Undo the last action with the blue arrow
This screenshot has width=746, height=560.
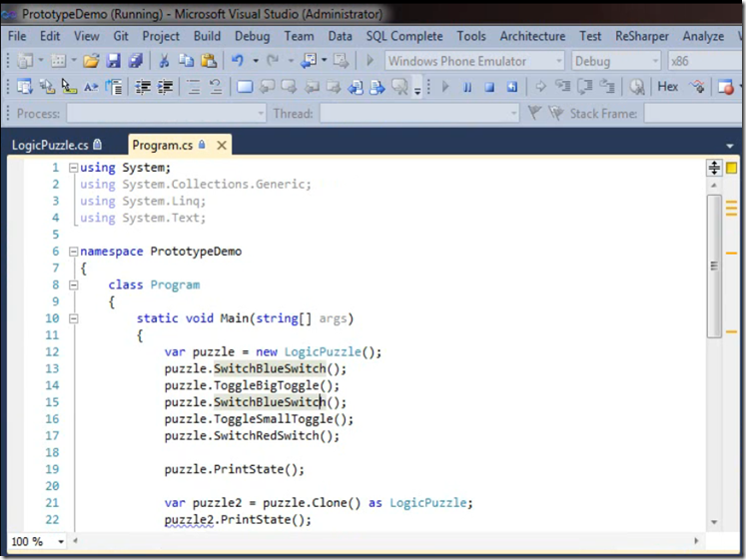238,61
